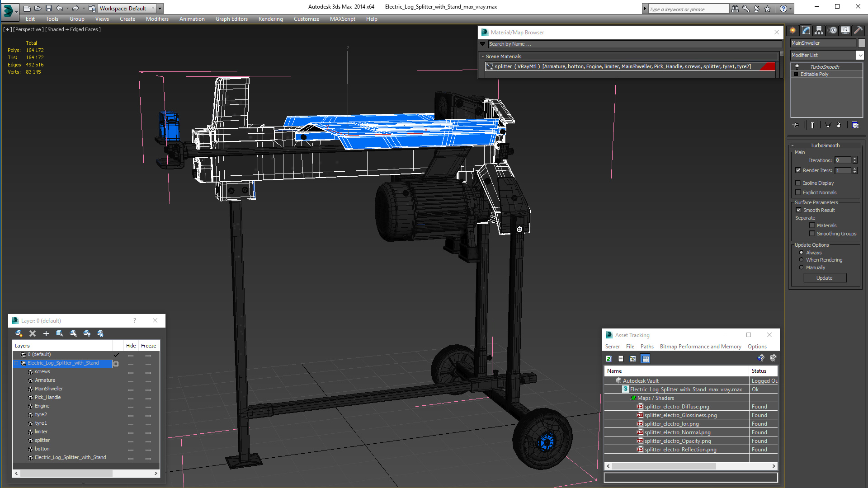Image resolution: width=868 pixels, height=488 pixels.
Task: Click Add Selected Objects plus icon
Action: point(46,333)
